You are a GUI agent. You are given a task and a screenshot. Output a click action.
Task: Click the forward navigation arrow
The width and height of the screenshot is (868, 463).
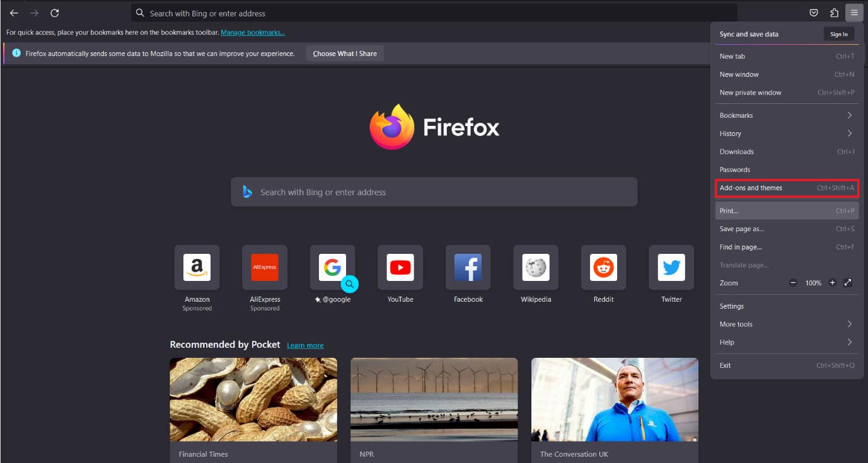point(34,13)
